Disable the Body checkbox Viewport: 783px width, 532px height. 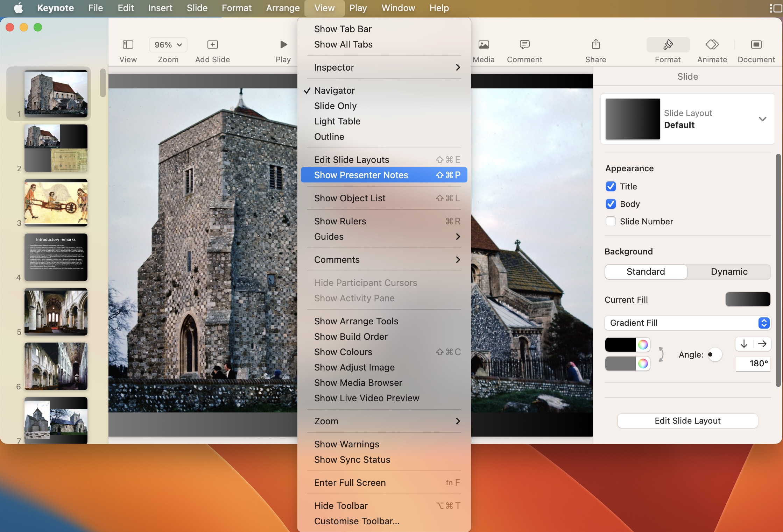click(611, 204)
